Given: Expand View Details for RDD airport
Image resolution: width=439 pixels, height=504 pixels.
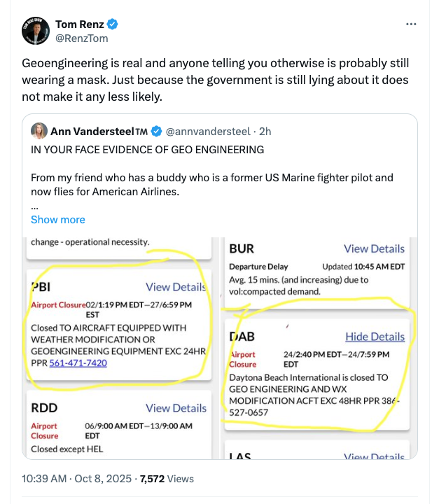Looking at the screenshot, I should [x=176, y=408].
